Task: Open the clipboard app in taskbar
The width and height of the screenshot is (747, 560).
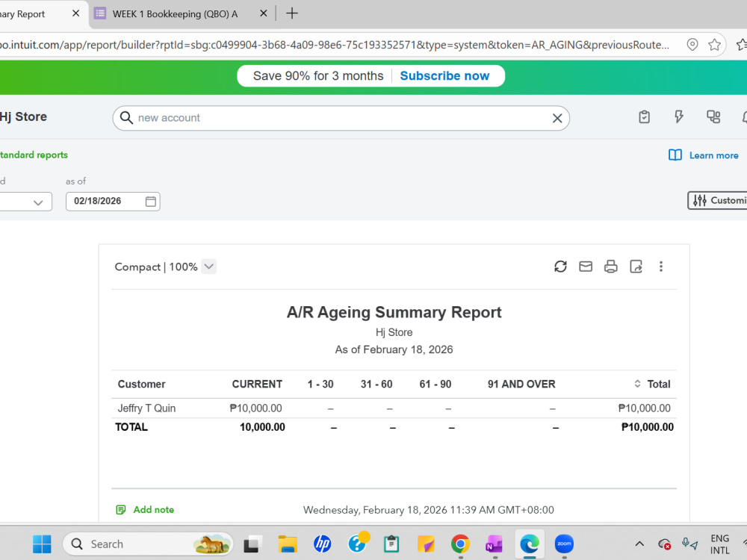Action: [391, 544]
